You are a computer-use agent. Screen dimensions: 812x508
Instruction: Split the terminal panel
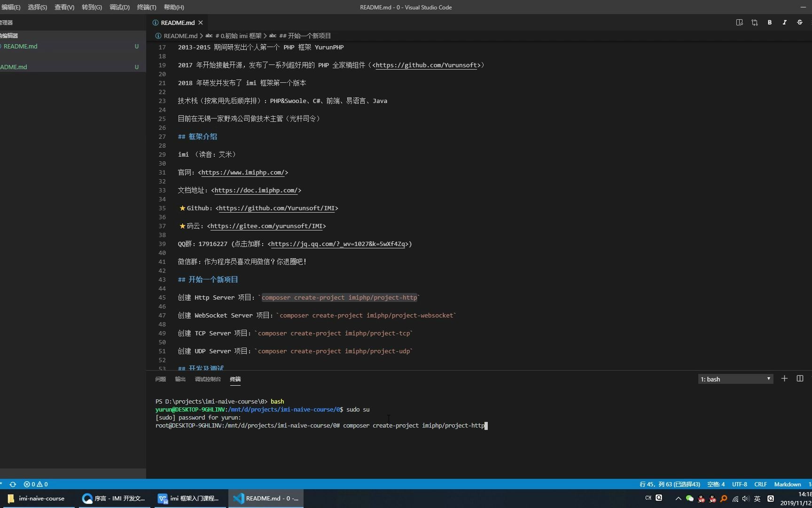coord(800,379)
